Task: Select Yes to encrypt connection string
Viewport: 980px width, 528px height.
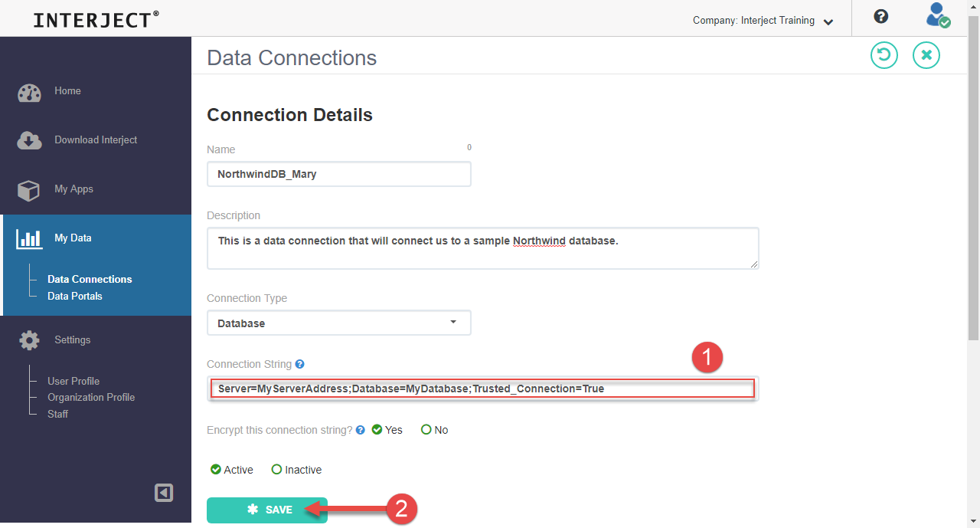Action: click(387, 430)
